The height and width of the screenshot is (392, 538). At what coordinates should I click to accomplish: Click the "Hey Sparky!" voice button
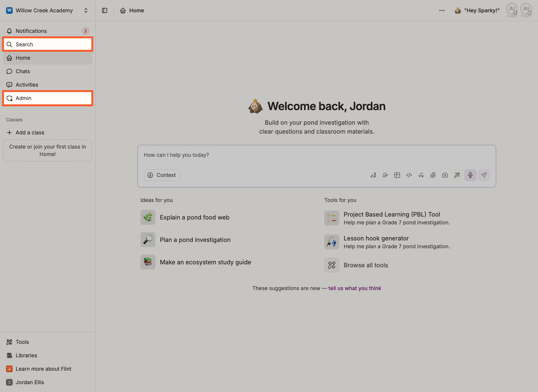coord(477,10)
